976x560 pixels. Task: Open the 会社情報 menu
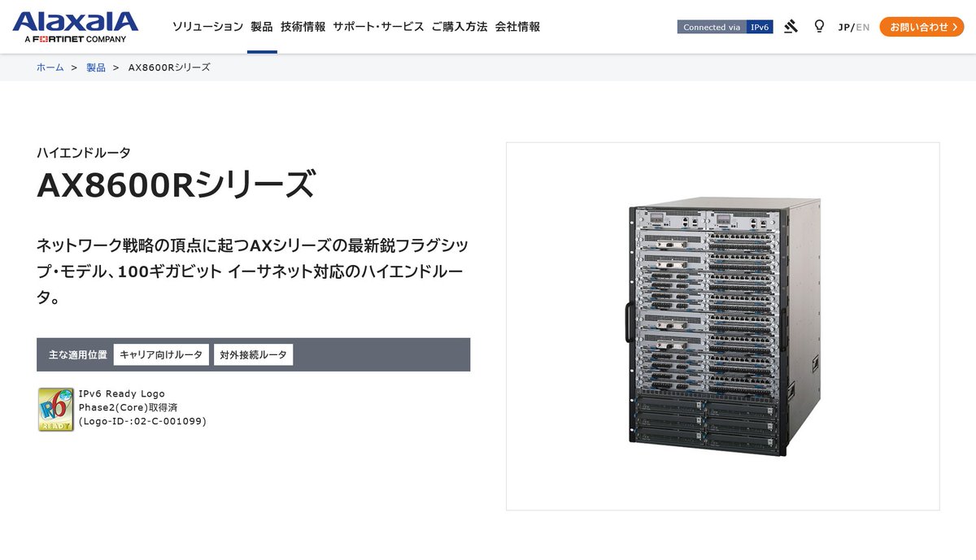point(517,27)
